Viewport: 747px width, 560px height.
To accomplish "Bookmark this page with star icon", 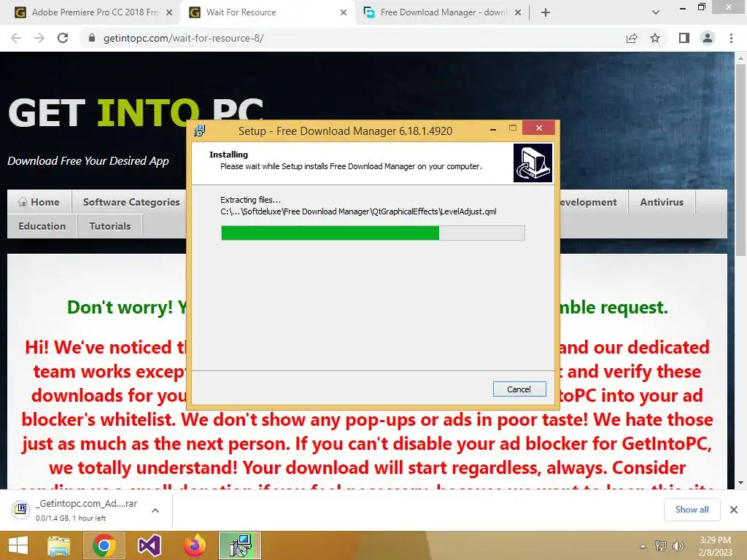I will (x=655, y=38).
